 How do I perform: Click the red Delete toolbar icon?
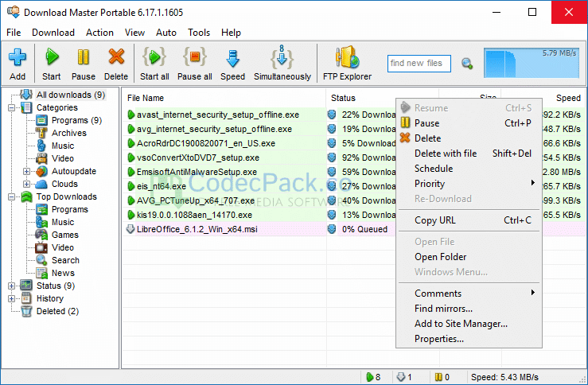[x=116, y=57]
